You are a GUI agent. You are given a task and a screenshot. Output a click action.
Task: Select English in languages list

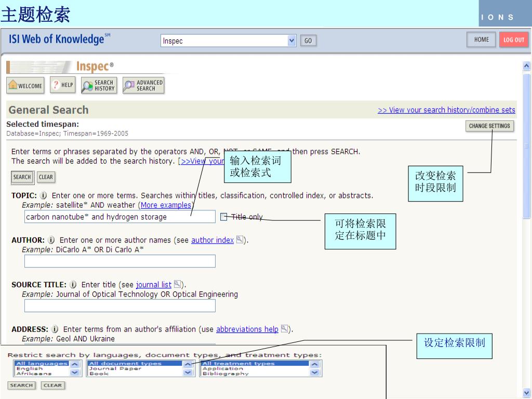tap(30, 368)
